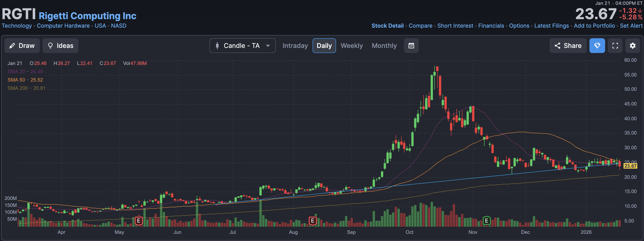Open the NASD exchange link
Image resolution: width=644 pixels, height=241 pixels.
point(119,26)
